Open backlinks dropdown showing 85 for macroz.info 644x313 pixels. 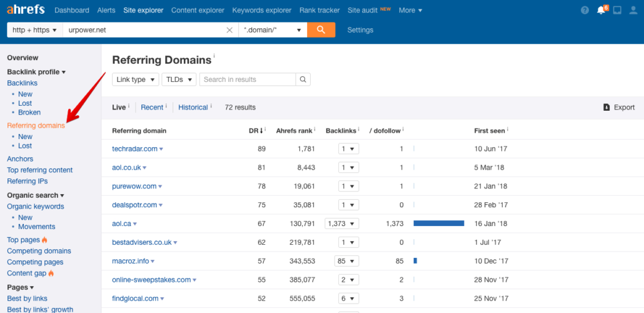click(x=346, y=261)
